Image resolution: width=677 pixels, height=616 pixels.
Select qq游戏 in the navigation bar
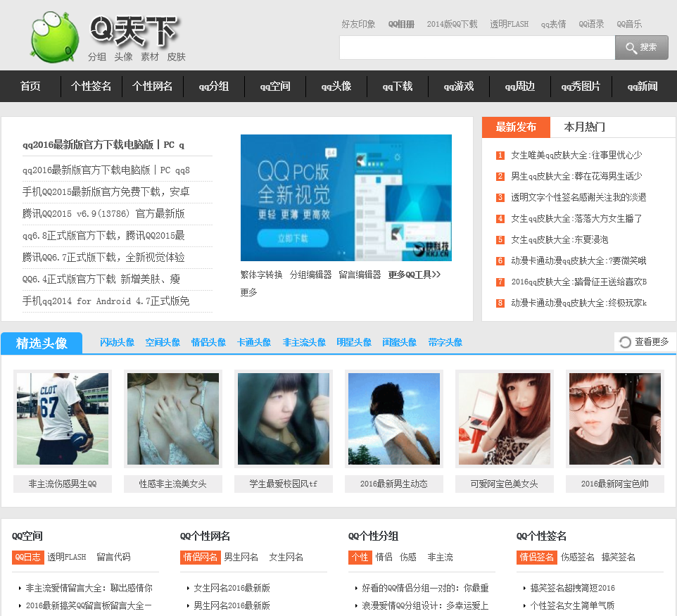[x=459, y=87]
